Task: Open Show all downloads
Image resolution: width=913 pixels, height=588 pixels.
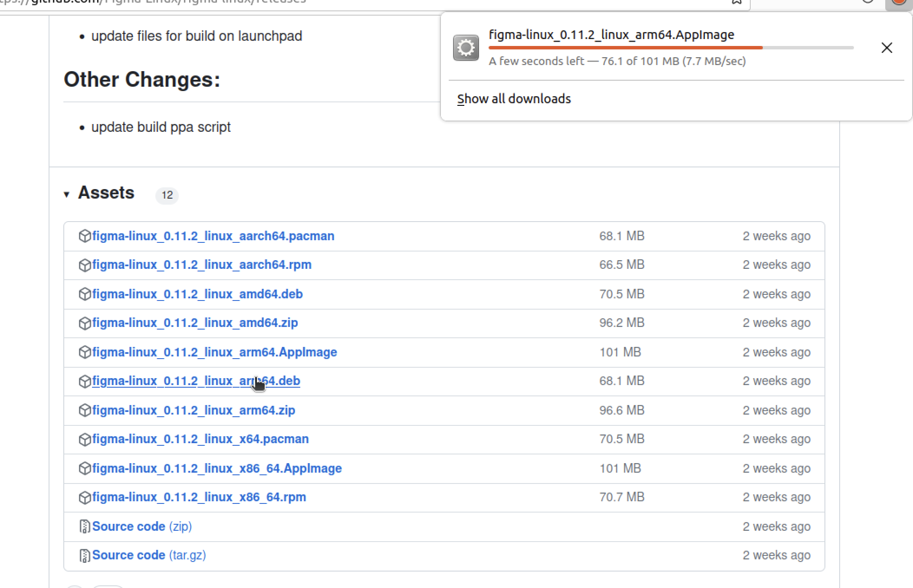Action: click(x=514, y=99)
